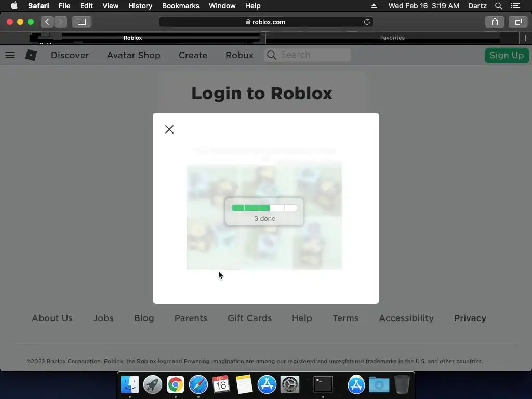Toggle the Safari sidebar button
532x399 pixels.
82,22
